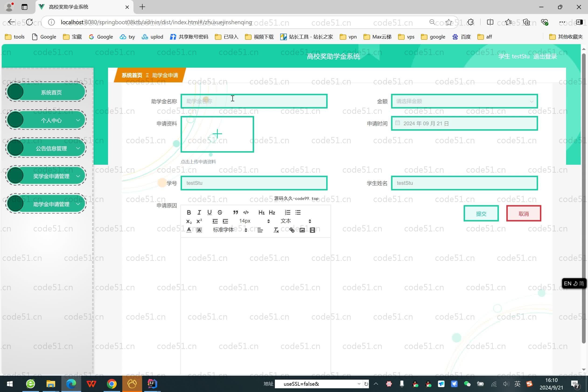Increase text indent in editor

coord(225,221)
